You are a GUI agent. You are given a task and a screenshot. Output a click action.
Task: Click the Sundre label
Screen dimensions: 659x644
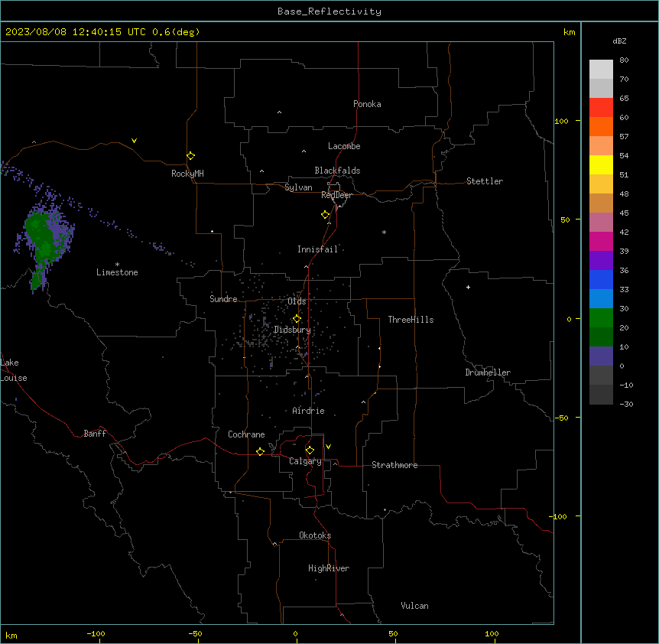[223, 299]
